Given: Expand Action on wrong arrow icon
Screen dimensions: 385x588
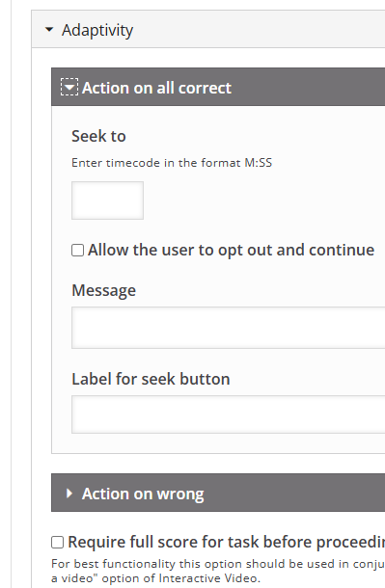Looking at the screenshot, I should tap(69, 494).
